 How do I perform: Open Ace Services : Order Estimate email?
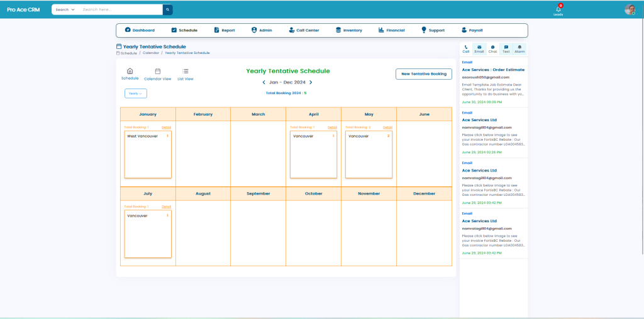[x=493, y=70]
